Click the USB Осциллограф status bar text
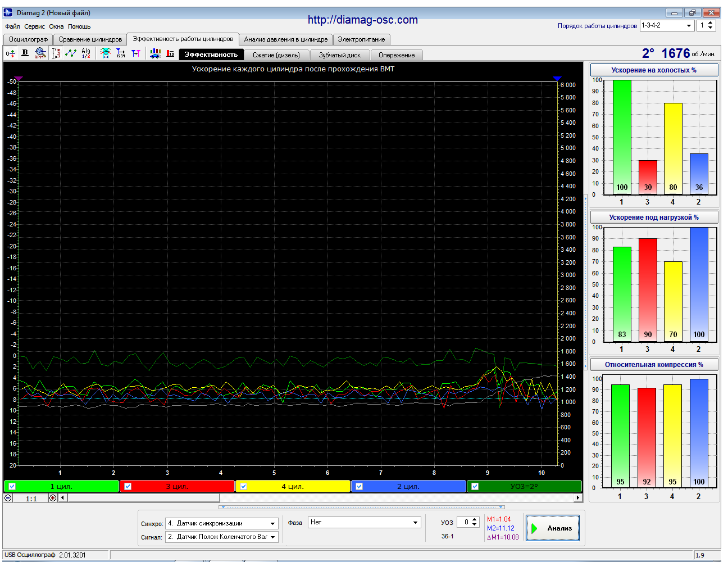Screen dimensions: 728x562 (x=45, y=555)
